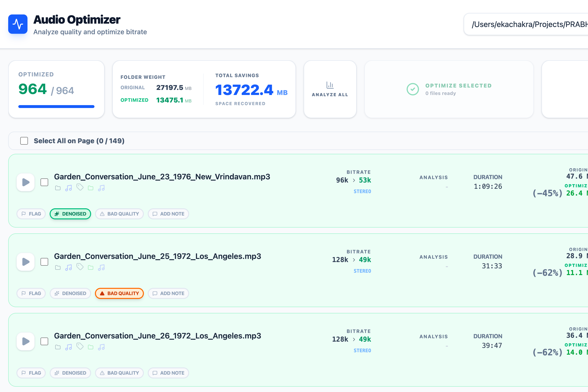Check the checkbox beside the 1976 New Vrindavan file
Image resolution: width=588 pixels, height=392 pixels.
click(x=44, y=182)
